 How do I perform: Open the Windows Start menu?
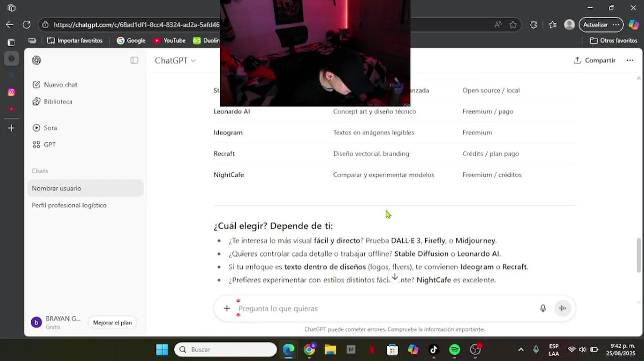point(162,349)
